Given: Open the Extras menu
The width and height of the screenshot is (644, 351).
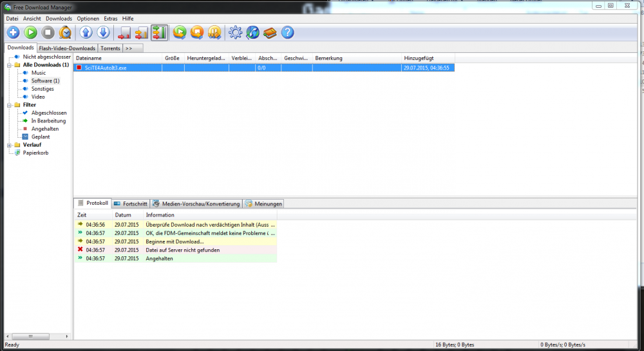Looking at the screenshot, I should pos(111,19).
